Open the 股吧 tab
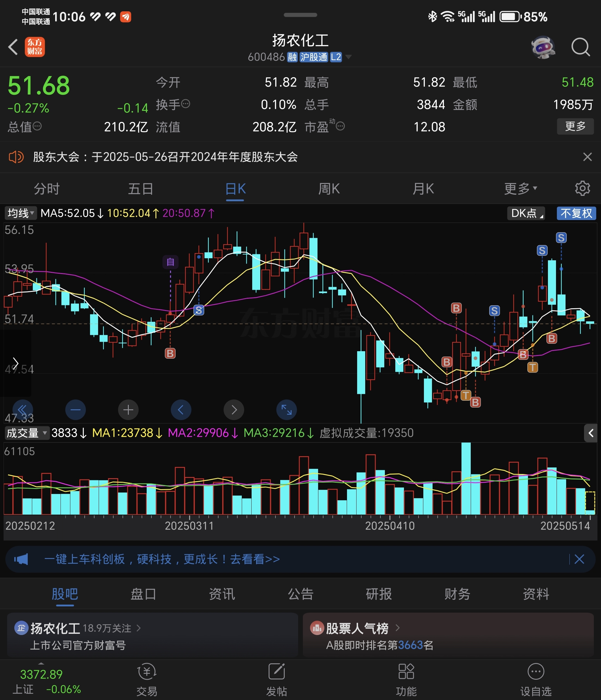 click(65, 594)
